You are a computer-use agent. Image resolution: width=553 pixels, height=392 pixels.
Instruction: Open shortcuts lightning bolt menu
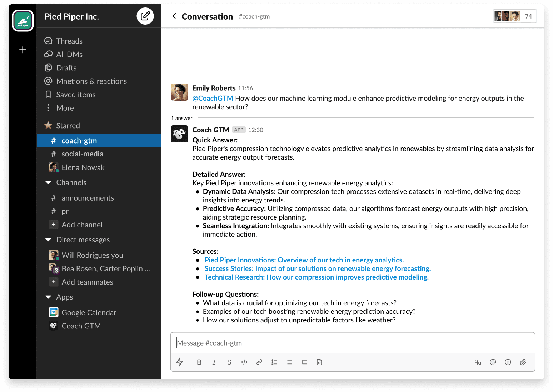(x=180, y=362)
